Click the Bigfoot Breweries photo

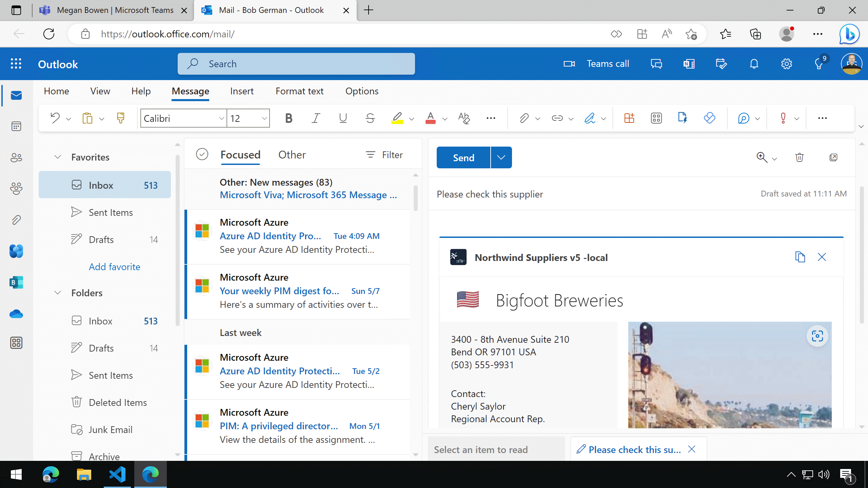pyautogui.click(x=730, y=375)
